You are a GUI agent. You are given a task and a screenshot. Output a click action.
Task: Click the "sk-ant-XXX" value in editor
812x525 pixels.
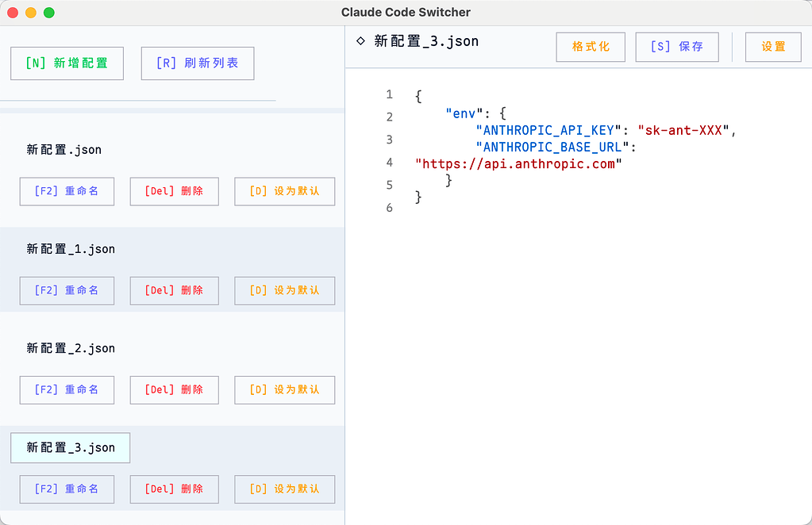coord(683,130)
